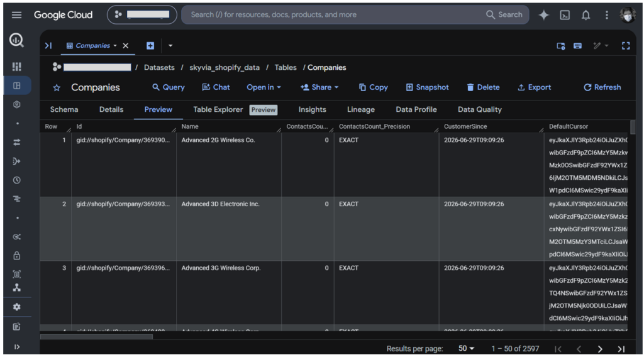Expand the Share dropdown
This screenshot has width=644, height=357.
(319, 87)
